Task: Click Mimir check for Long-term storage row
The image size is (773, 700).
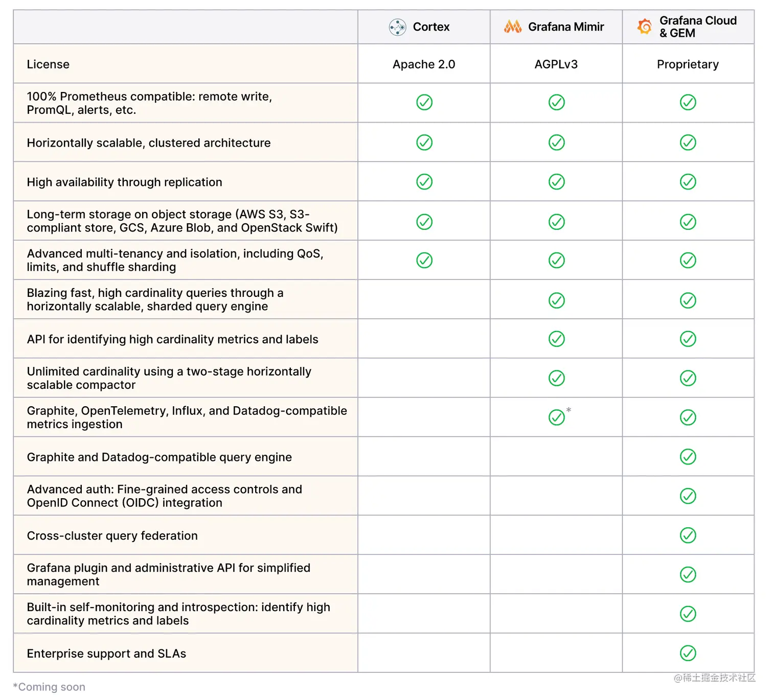Action: click(x=557, y=222)
